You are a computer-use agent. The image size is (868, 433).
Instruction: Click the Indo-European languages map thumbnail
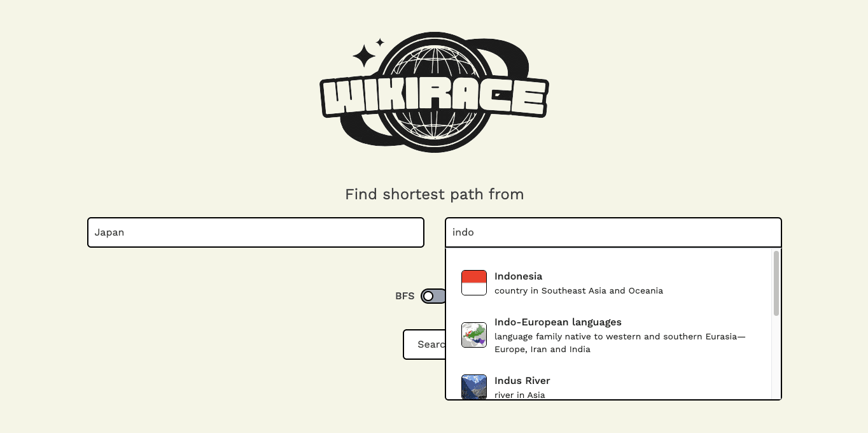474,335
